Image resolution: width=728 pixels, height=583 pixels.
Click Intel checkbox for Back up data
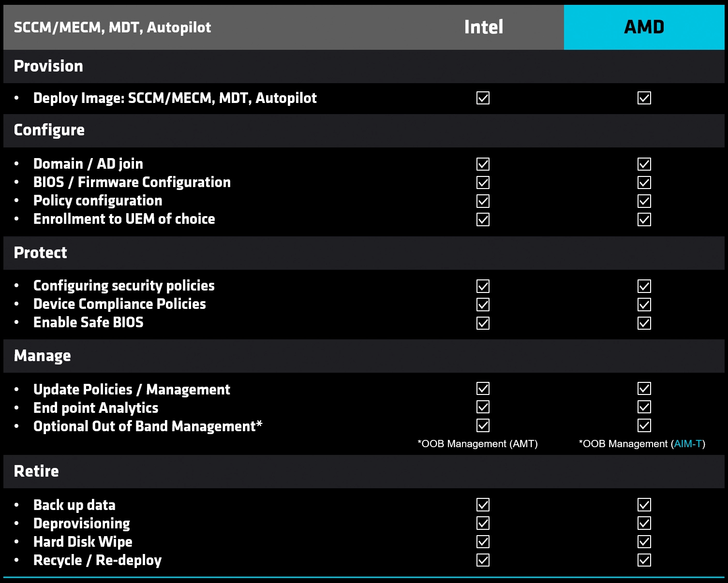point(483,505)
